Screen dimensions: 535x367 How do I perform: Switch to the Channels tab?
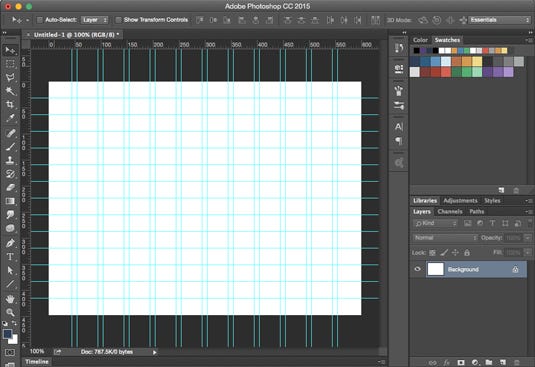point(450,211)
